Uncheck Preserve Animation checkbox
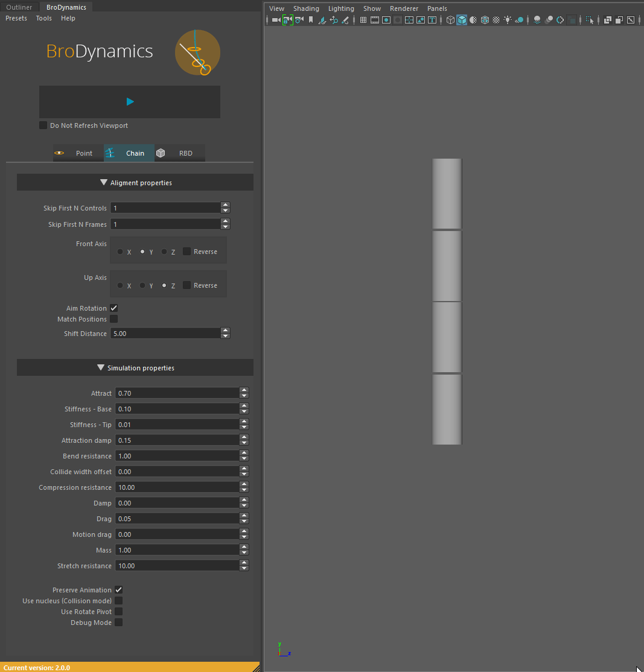This screenshot has width=644, height=672. click(119, 590)
